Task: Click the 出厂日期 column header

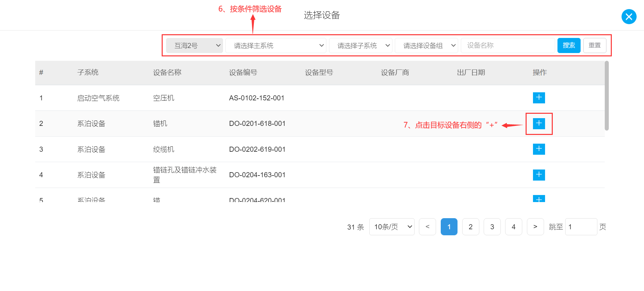Action: [471, 72]
